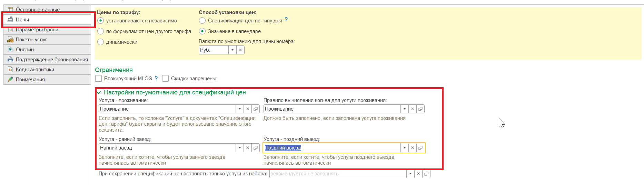This screenshot has height=185, width=644.
Task: Clear the Услуга - проживание field
Action: point(248,109)
